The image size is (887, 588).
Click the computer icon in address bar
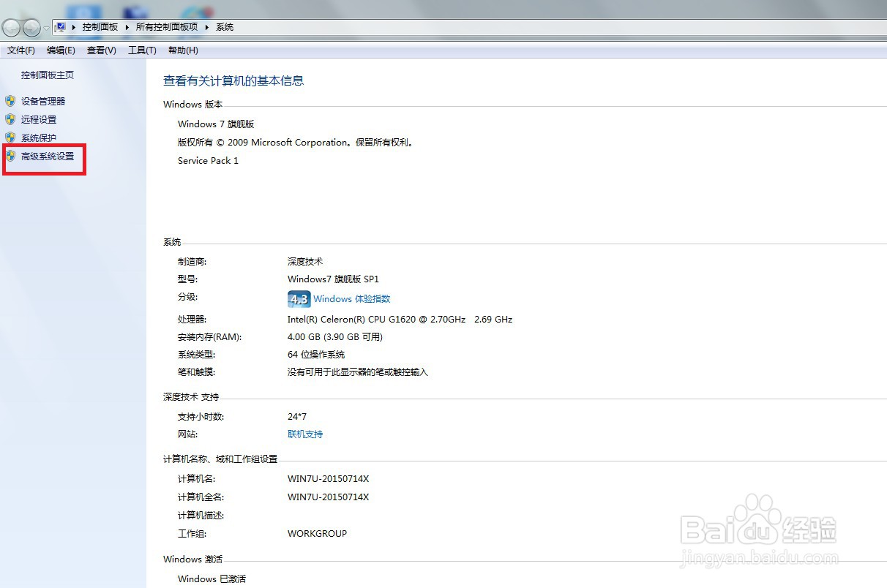tap(61, 27)
